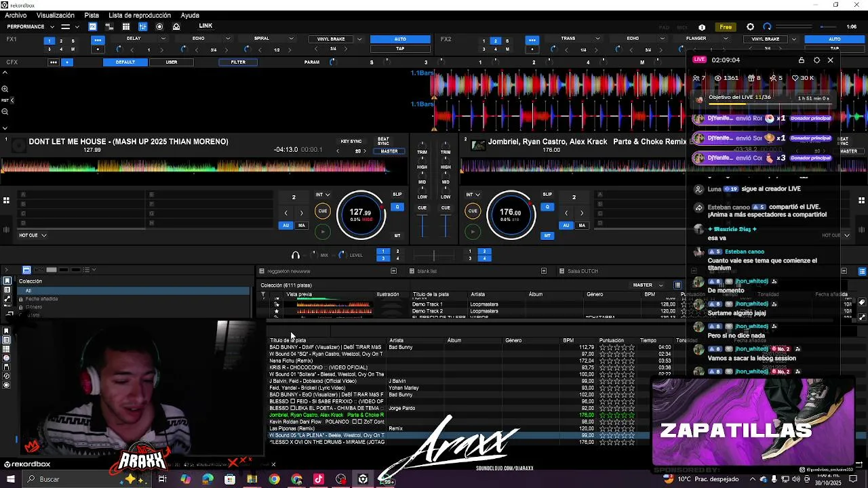Toggle FX1 AUTO beat mode

point(400,39)
